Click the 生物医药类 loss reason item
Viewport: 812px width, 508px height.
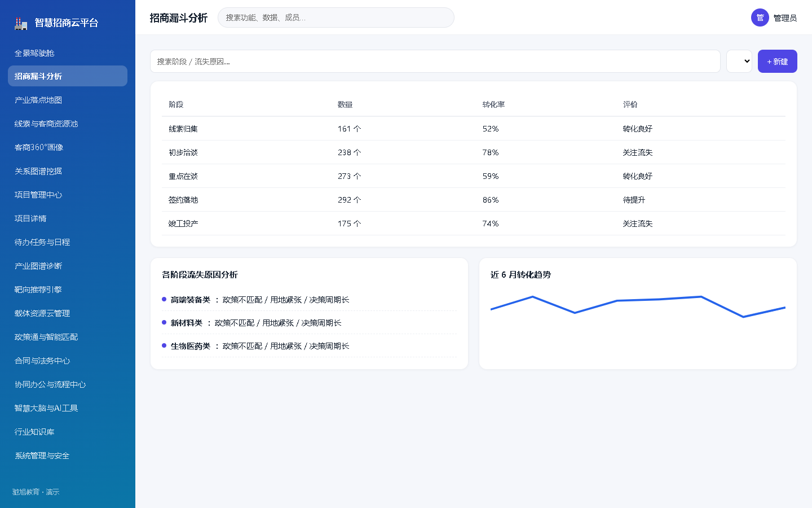click(309, 346)
